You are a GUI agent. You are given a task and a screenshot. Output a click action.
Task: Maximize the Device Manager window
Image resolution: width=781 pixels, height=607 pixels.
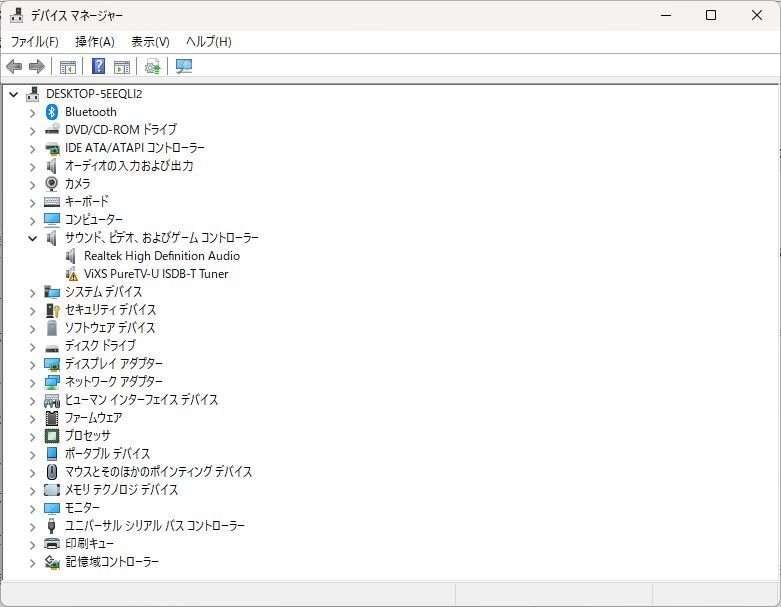[x=711, y=15]
